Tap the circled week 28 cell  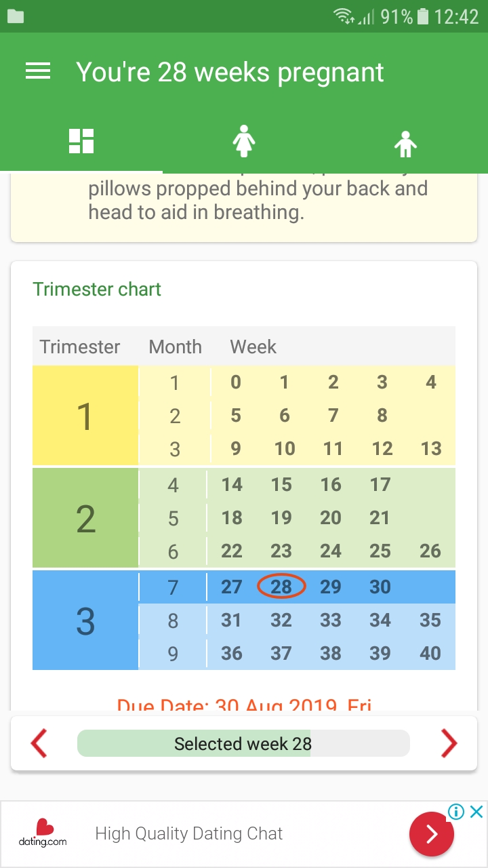(x=281, y=587)
